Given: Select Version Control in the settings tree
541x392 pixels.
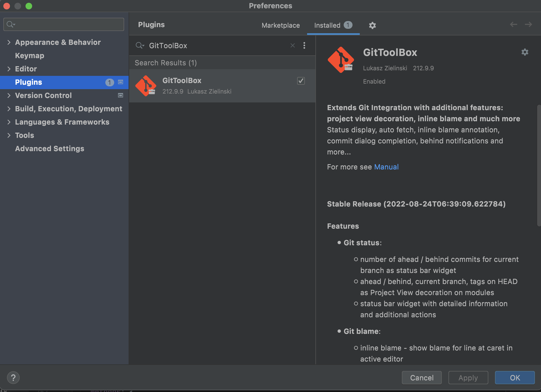Looking at the screenshot, I should [43, 95].
